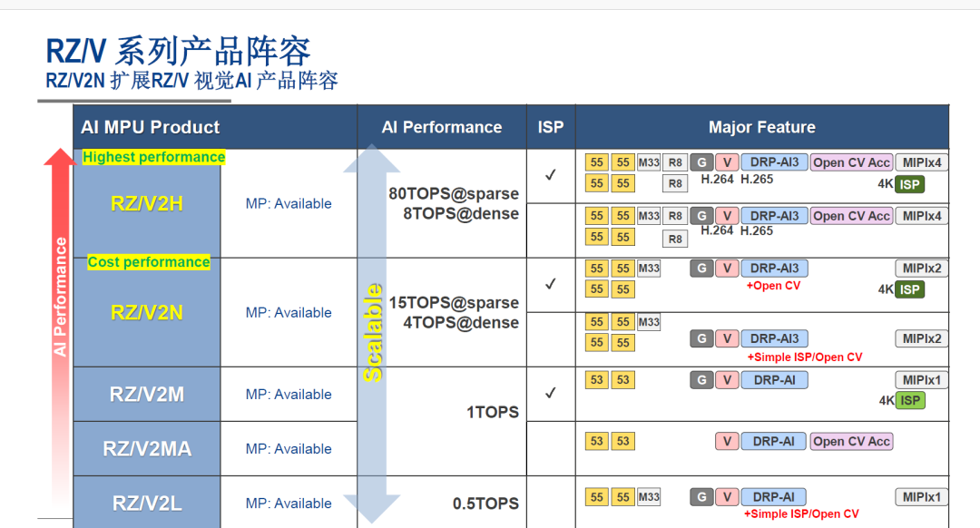Click the "MIPIx1" badge in the RZ/V2M row
Screen dimensions: 980x528
[921, 380]
